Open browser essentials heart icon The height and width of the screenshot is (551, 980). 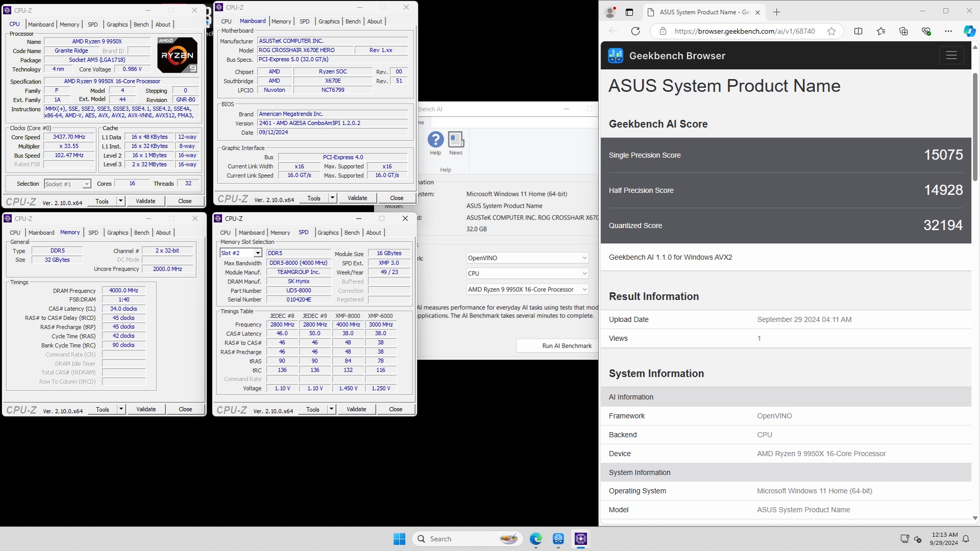click(x=926, y=31)
